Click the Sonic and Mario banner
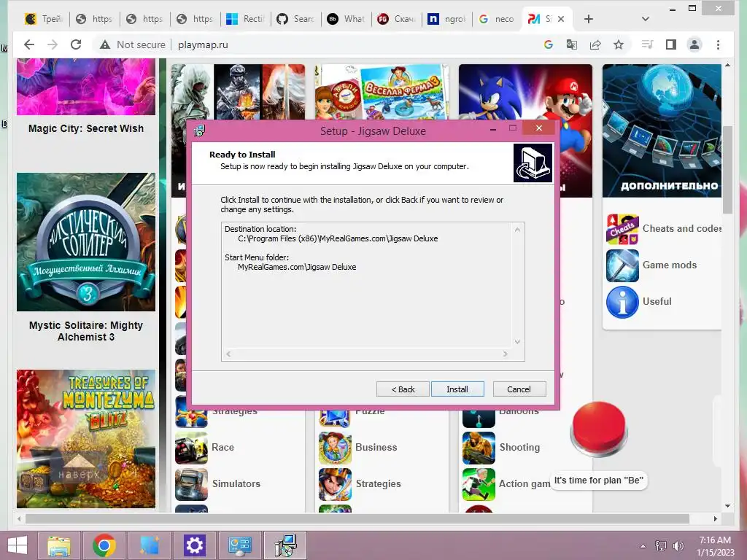747x560 pixels. point(525,91)
